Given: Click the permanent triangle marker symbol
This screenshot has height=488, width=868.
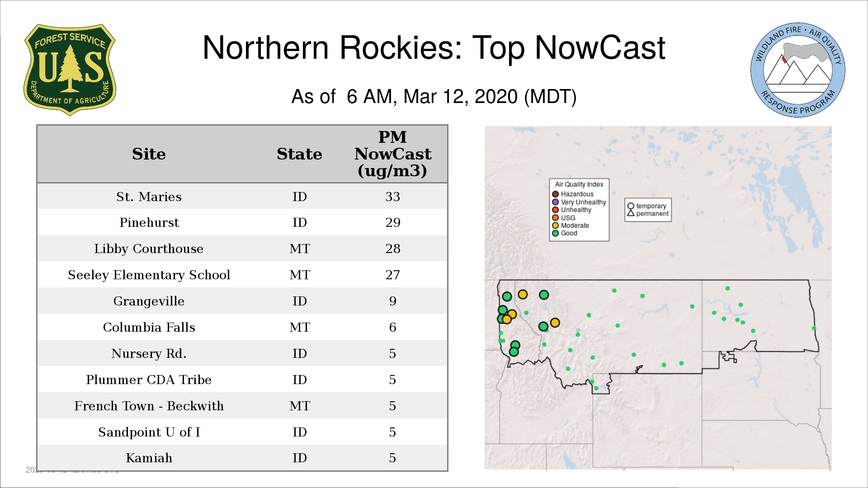Looking at the screenshot, I should (x=631, y=213).
